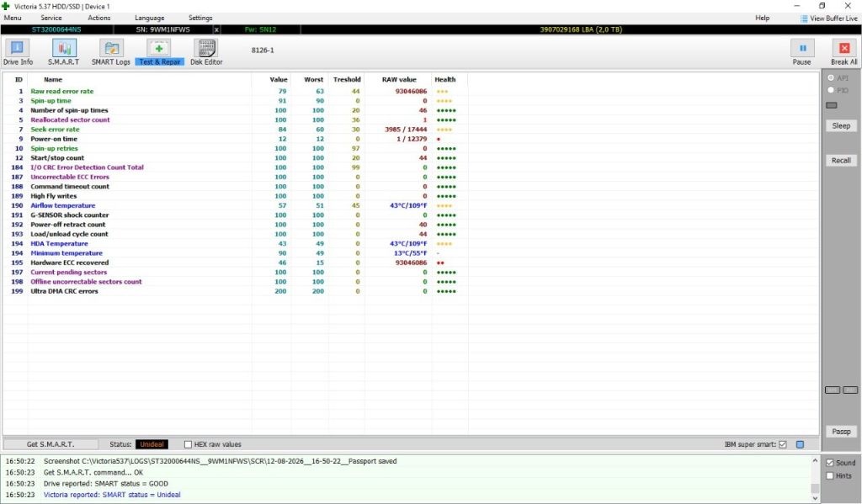Screen dimensions: 862x504
Task: Launch the Disk Editor tool
Action: point(206,52)
